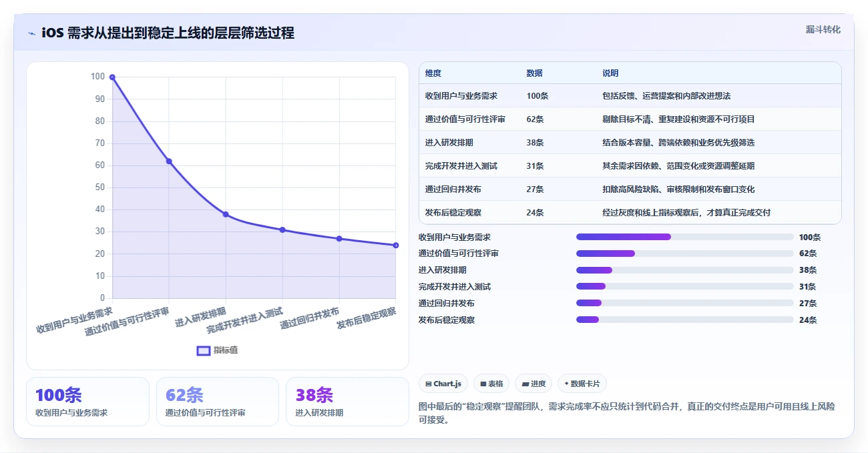Click the 通过价值与可行性评审 progress bar
Image resolution: width=868 pixels, height=453 pixels.
685,254
